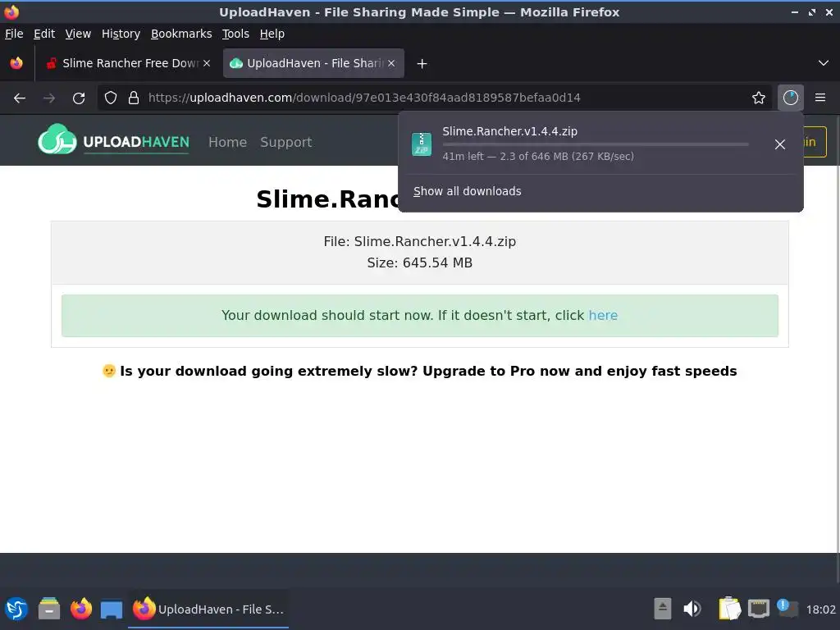840x630 pixels.
Task: Open the Bookmarks menu
Action: point(181,34)
